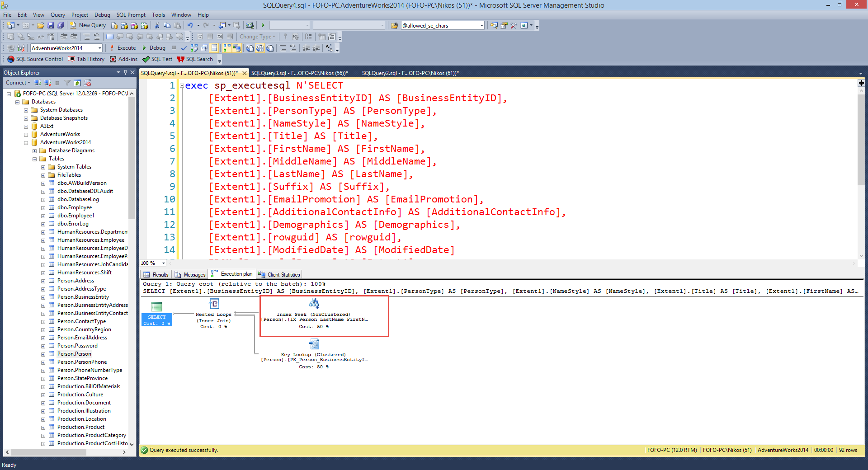Click the Cut scissors icon
The height and width of the screenshot is (470, 868).
coord(157,25)
